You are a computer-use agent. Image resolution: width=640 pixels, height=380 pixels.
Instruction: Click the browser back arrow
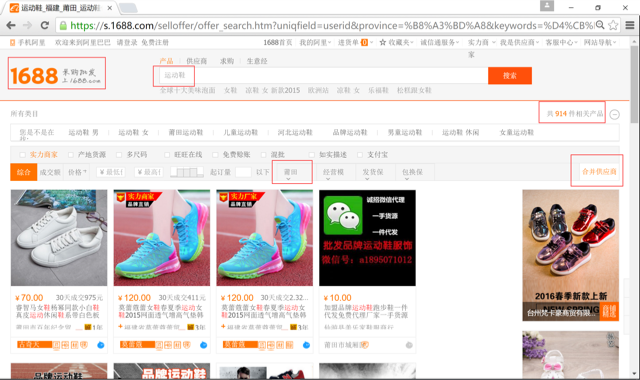(11, 25)
